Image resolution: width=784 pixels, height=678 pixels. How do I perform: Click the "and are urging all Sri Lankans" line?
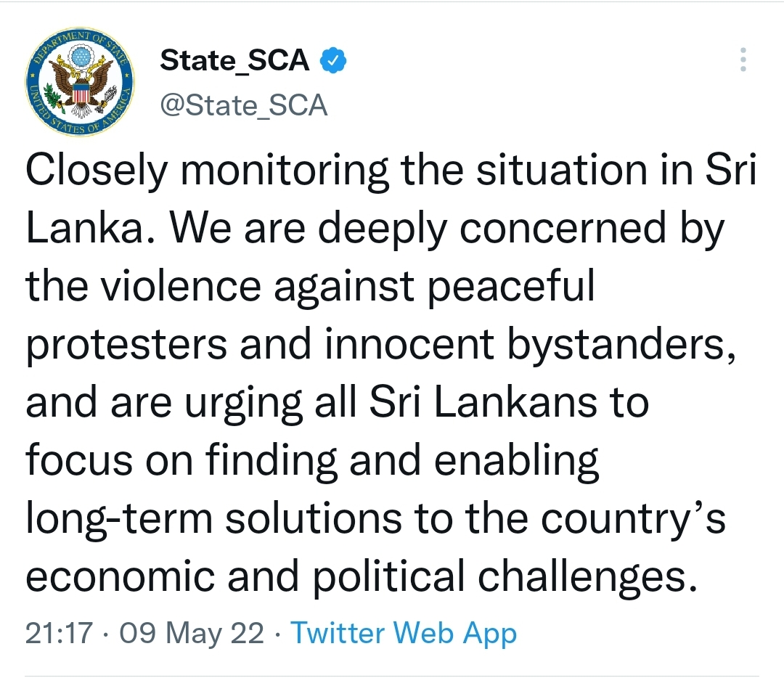(x=338, y=403)
